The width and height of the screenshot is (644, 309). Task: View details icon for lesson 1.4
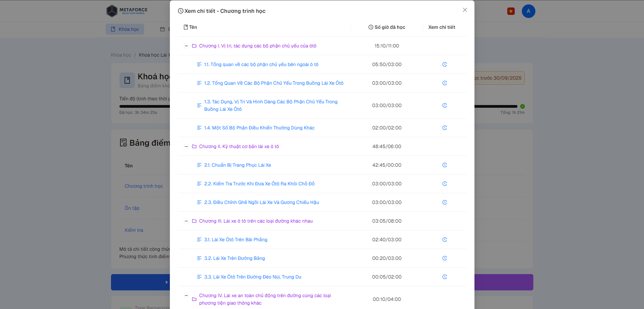(444, 128)
